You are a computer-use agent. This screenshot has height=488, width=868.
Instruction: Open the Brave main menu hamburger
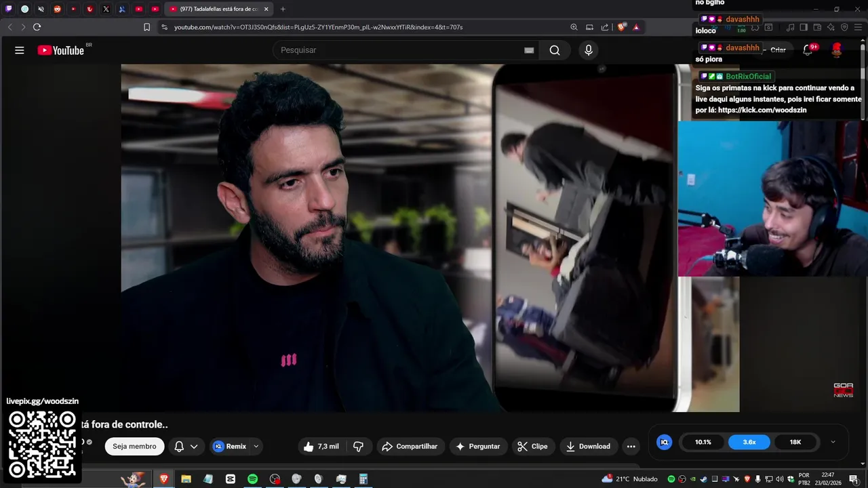click(858, 27)
